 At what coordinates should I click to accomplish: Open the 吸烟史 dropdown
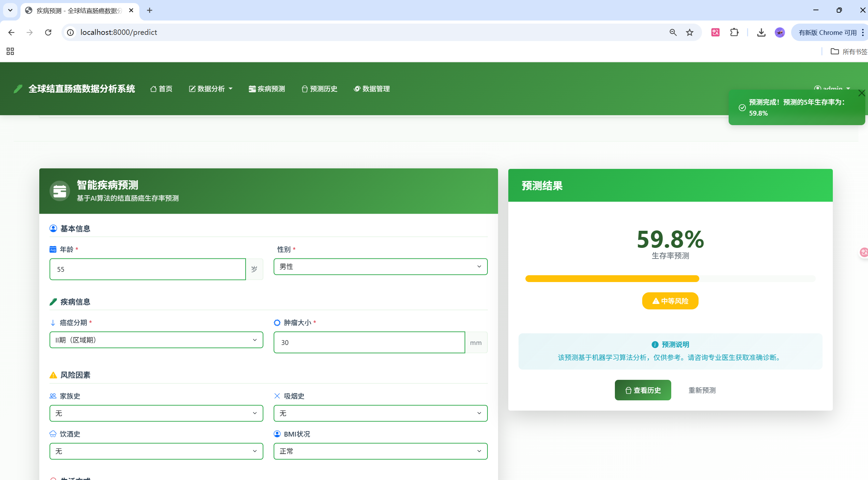[x=380, y=413]
